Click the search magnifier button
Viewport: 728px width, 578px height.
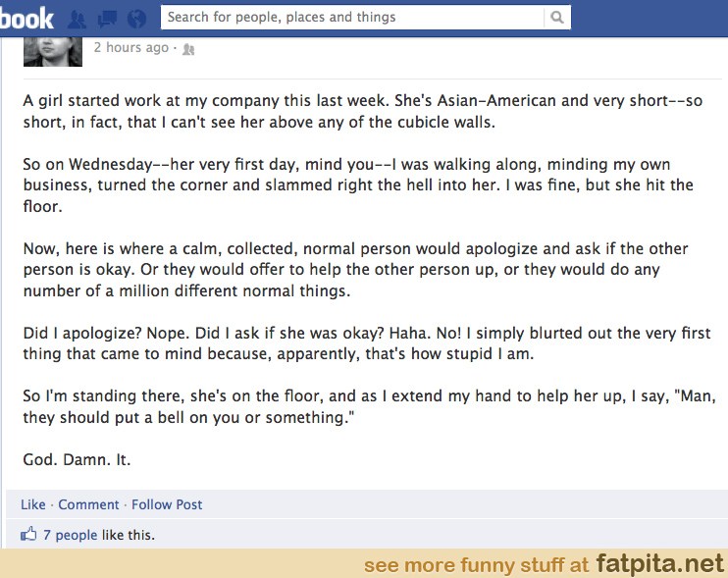pos(557,17)
